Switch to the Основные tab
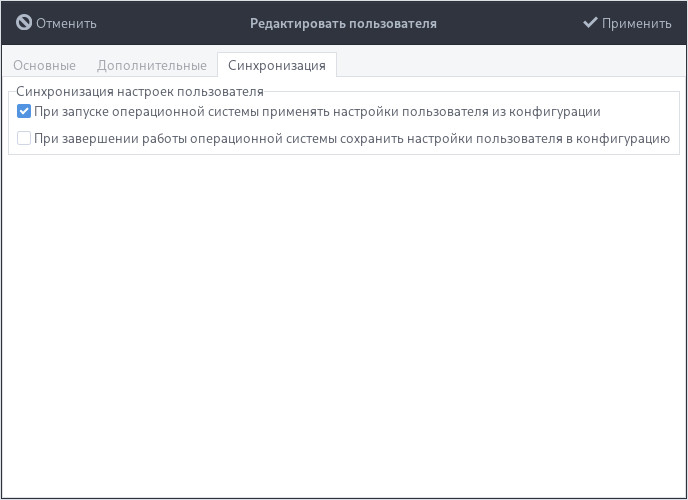 pos(44,65)
